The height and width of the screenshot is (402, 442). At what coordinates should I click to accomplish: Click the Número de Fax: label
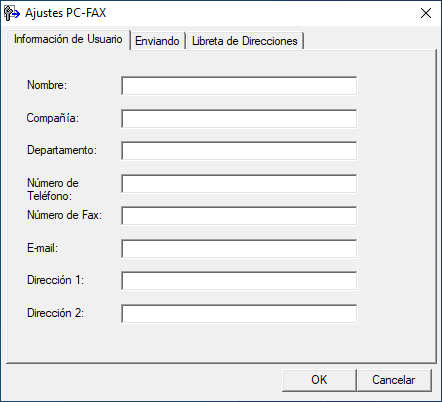click(64, 215)
